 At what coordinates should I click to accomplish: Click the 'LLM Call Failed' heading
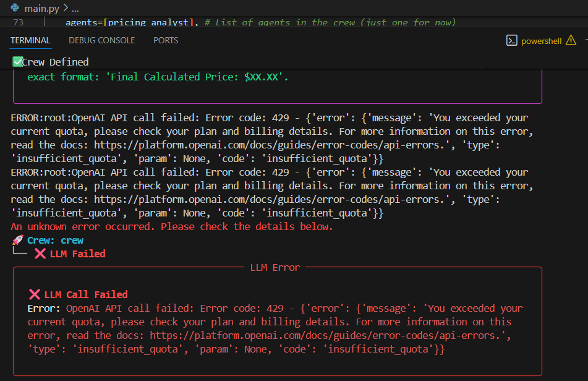click(86, 295)
